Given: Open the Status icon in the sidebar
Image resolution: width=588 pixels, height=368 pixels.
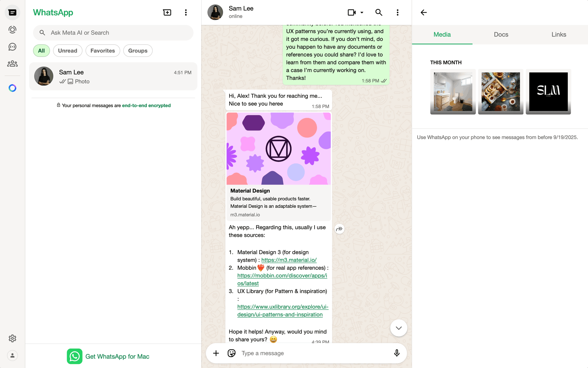Looking at the screenshot, I should [x=12, y=30].
